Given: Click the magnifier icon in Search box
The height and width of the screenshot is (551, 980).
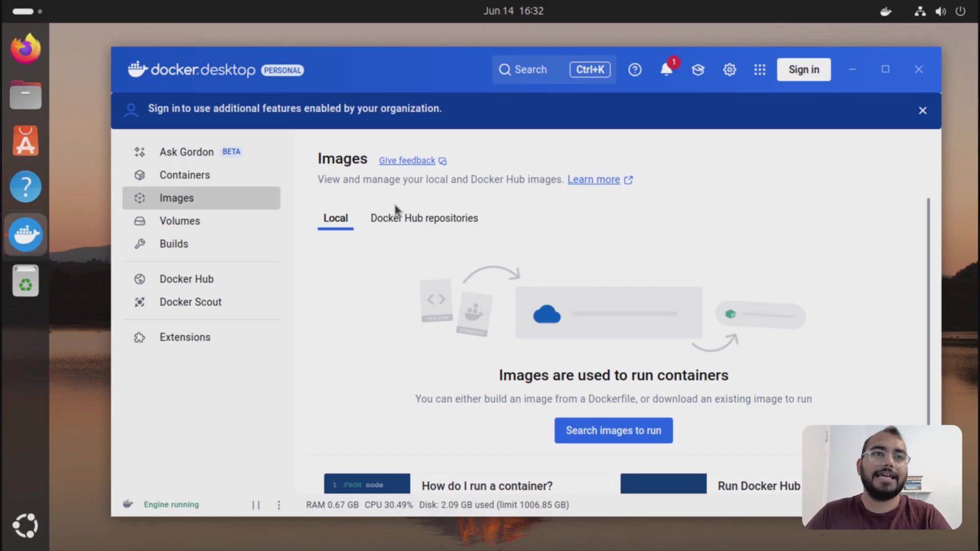Looking at the screenshot, I should (x=504, y=69).
